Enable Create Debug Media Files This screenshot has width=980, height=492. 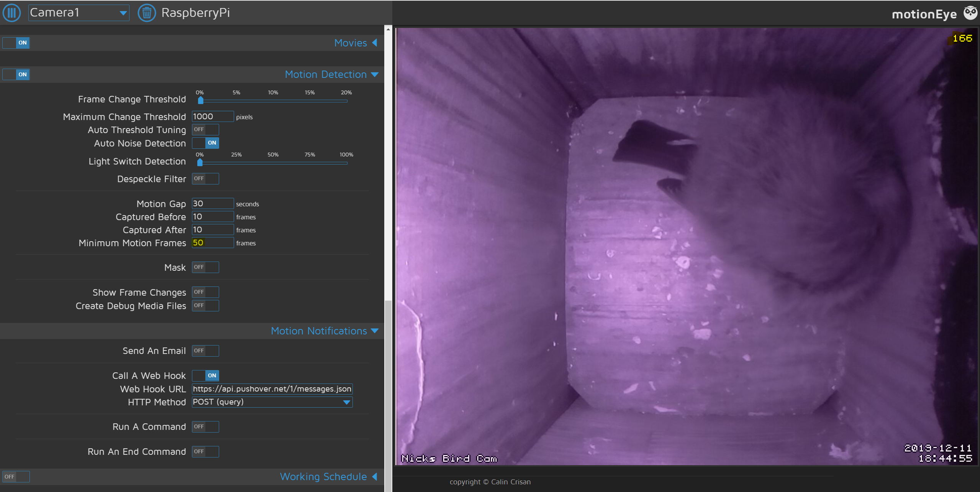pyautogui.click(x=205, y=306)
